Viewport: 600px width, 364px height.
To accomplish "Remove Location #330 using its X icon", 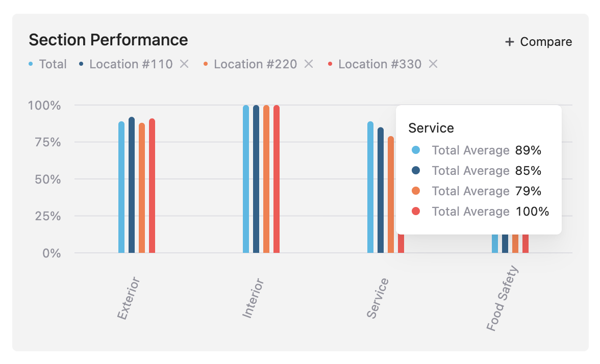I will (x=433, y=64).
